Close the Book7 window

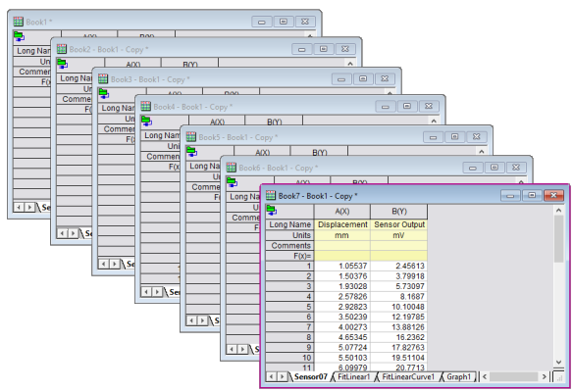tap(553, 195)
